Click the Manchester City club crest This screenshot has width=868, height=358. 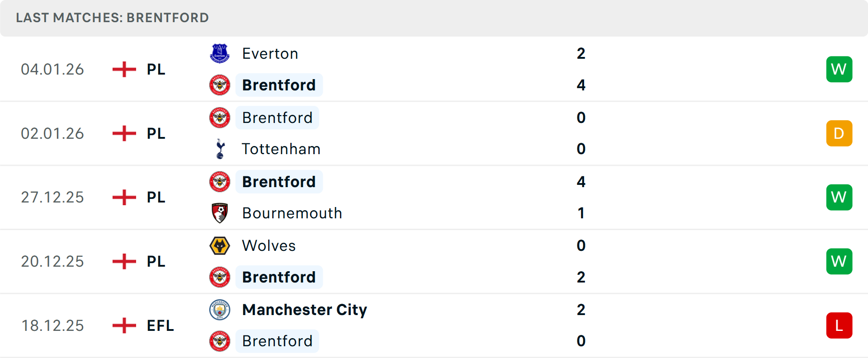coord(220,310)
